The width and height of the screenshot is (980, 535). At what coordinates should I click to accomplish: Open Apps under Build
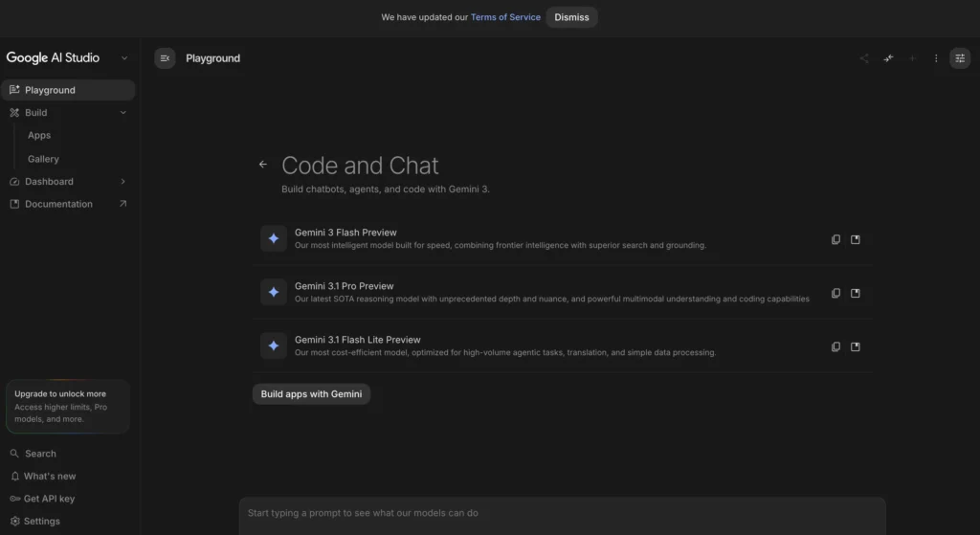point(39,136)
